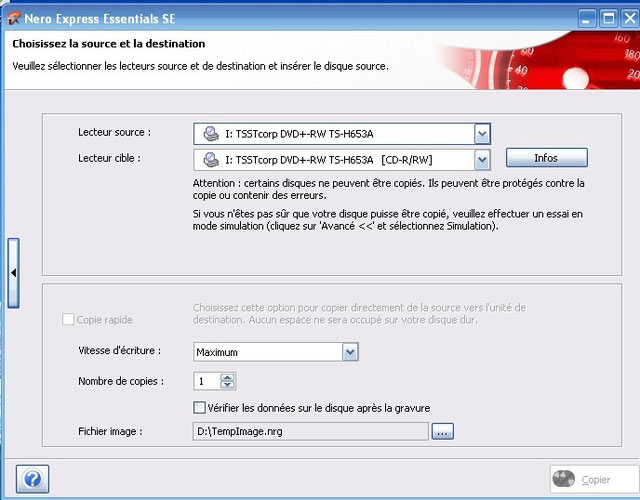Click the Nombre de copies number field
640x500 pixels.
coord(207,381)
